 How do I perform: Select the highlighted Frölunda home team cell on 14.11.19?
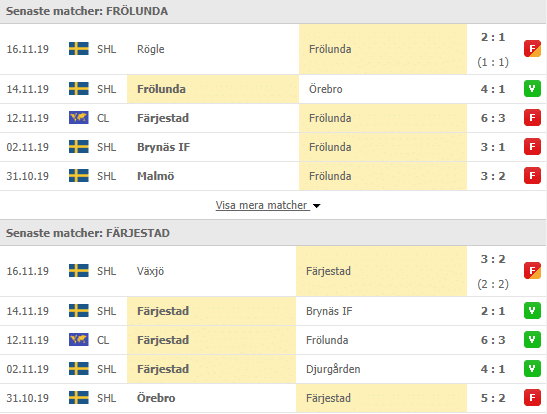[x=213, y=89]
